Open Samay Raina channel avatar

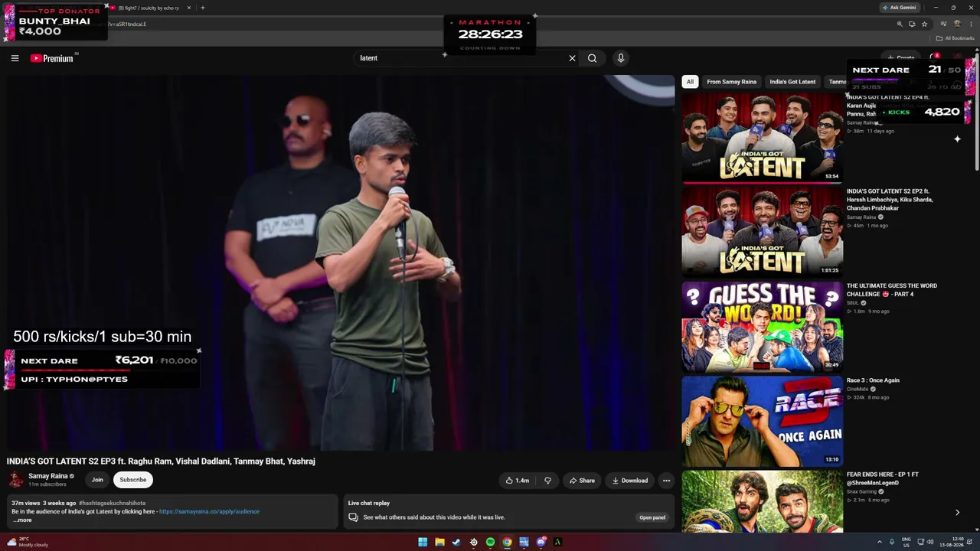point(16,480)
